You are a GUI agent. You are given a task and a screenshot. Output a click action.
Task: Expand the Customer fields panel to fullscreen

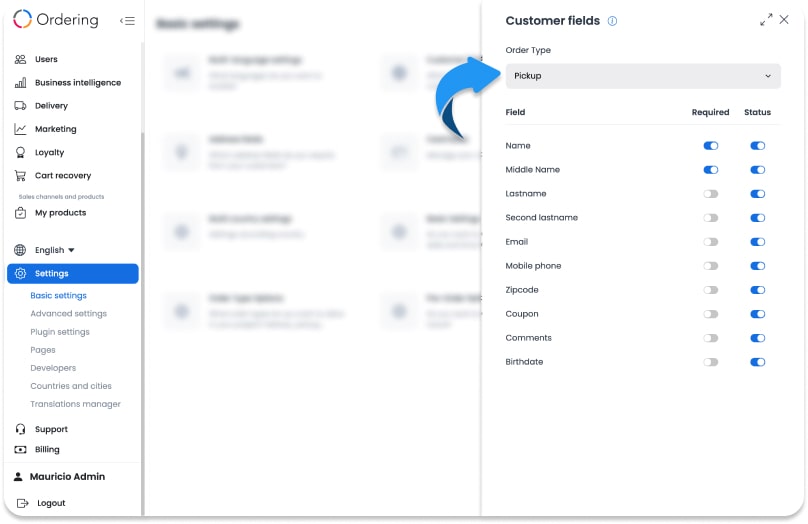[x=766, y=20]
